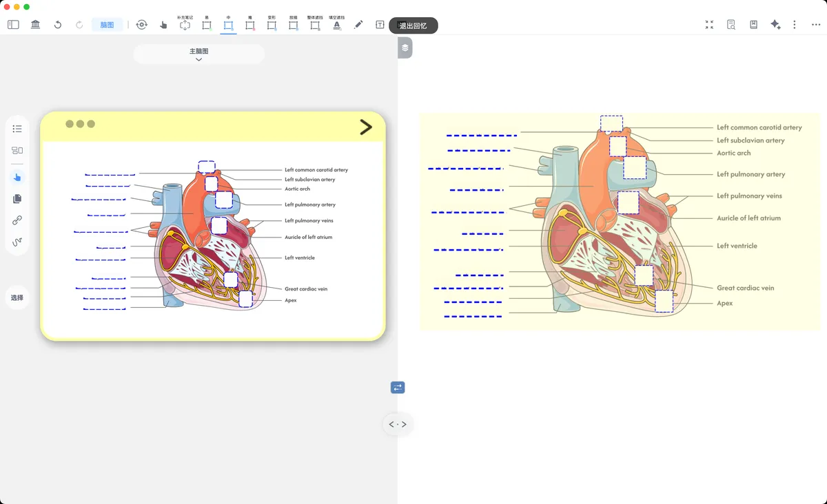Select the 放缩 scale occlusion tool
Viewport: 827px width, 504px height.
294,23
